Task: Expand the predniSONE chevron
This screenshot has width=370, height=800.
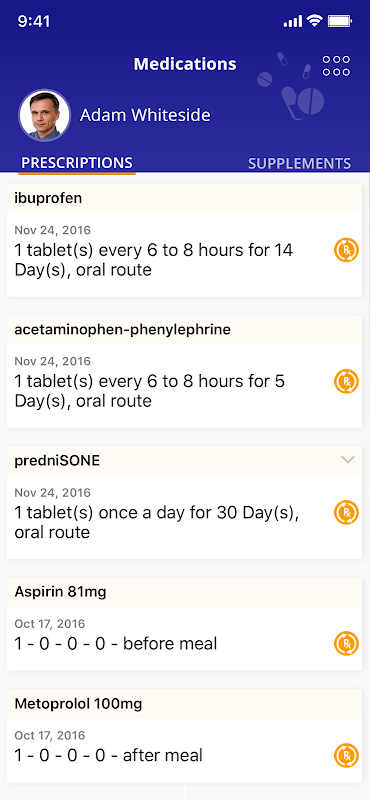Action: click(x=348, y=460)
